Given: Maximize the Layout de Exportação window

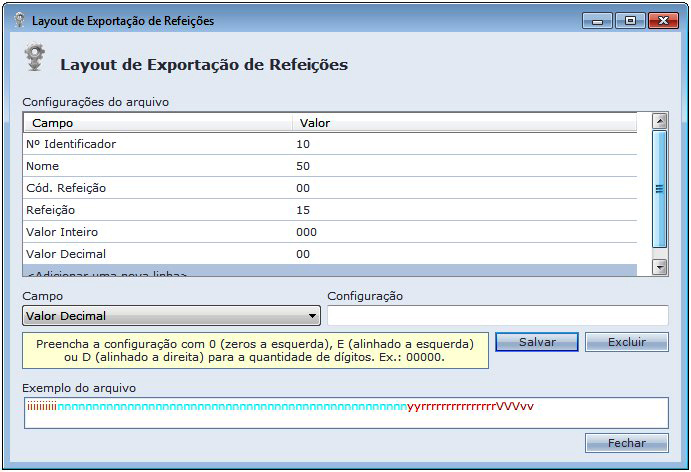Looking at the screenshot, I should 629,20.
